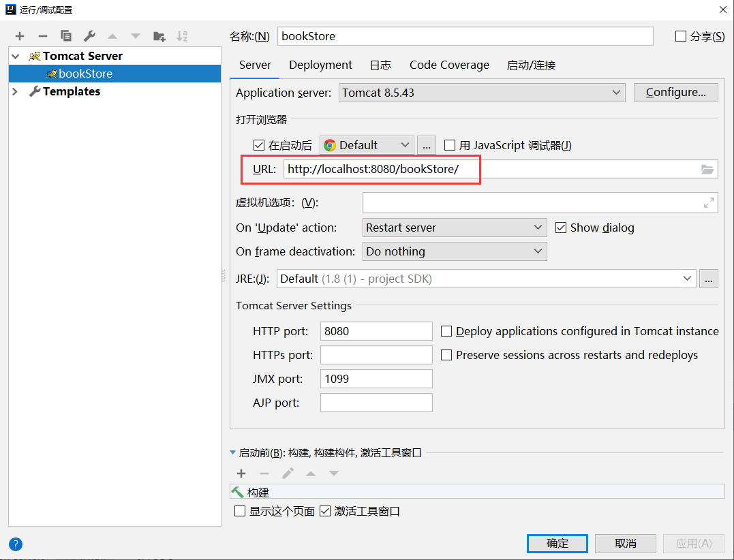Open the browser selection ellipsis button
The height and width of the screenshot is (560, 734).
[427, 146]
